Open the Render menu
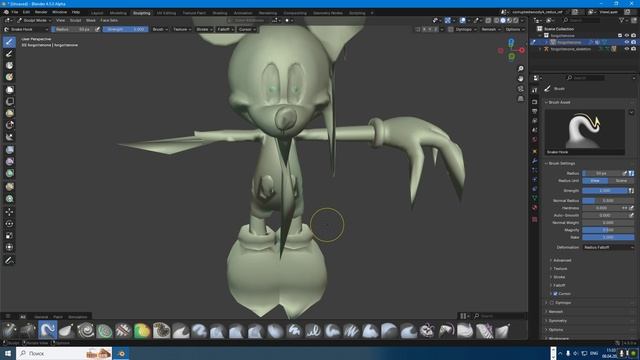The height and width of the screenshot is (360, 640). tap(41, 12)
